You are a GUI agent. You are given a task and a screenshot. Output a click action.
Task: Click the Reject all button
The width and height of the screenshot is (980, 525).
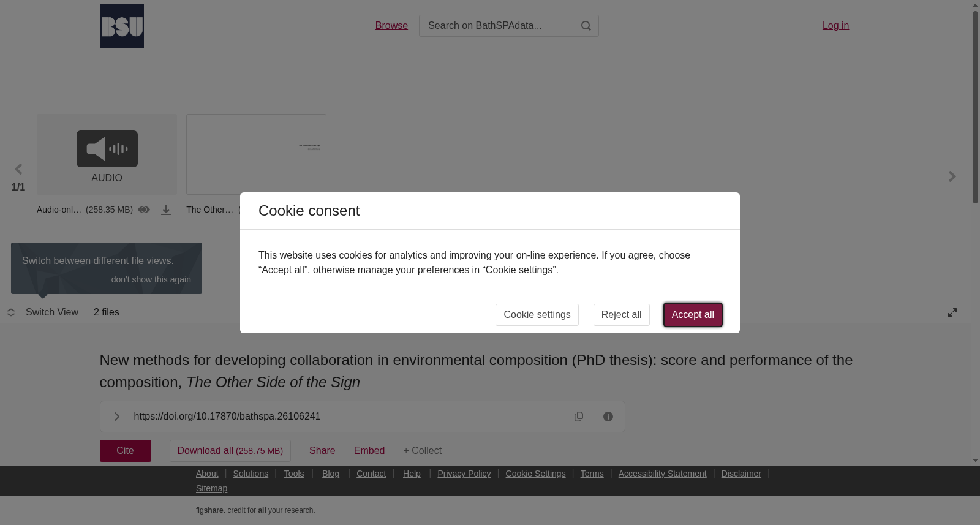(621, 315)
